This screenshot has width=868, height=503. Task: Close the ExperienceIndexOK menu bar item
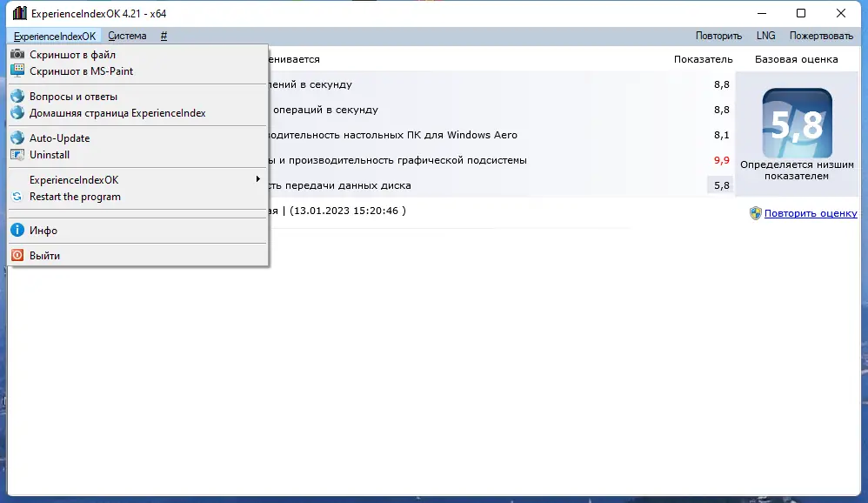(x=54, y=36)
